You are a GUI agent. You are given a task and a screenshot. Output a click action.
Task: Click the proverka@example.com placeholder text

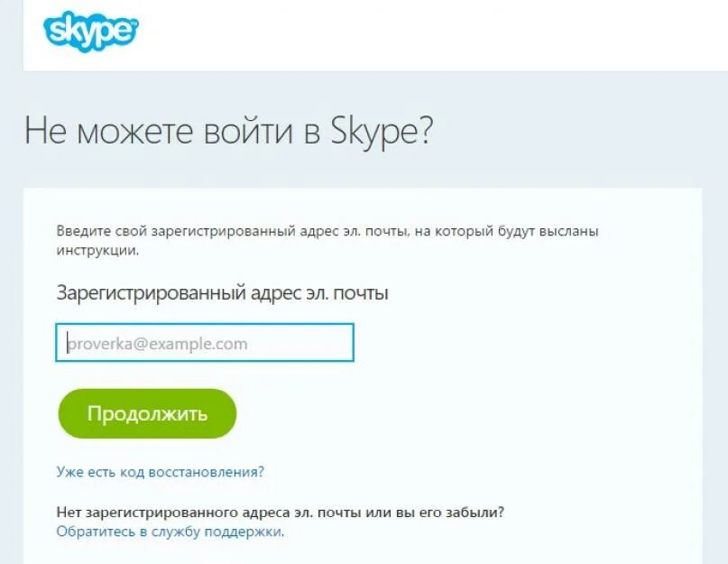point(157,344)
